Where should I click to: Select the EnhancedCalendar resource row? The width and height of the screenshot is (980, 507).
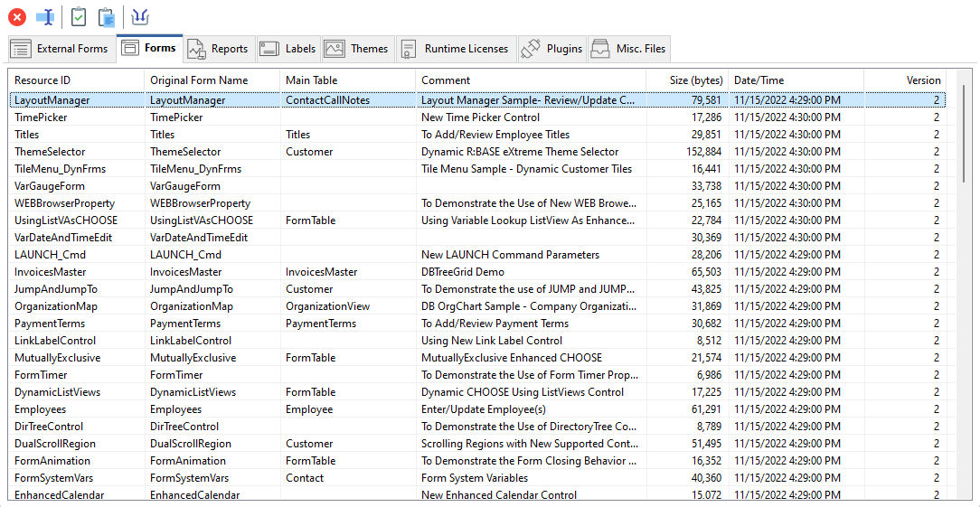(477, 495)
